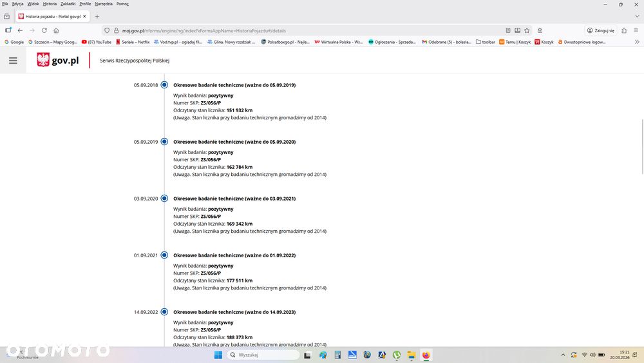Screen dimensions: 644x363
Task: Open the Polsatboxgo.pl bookmark
Action: tap(285, 42)
